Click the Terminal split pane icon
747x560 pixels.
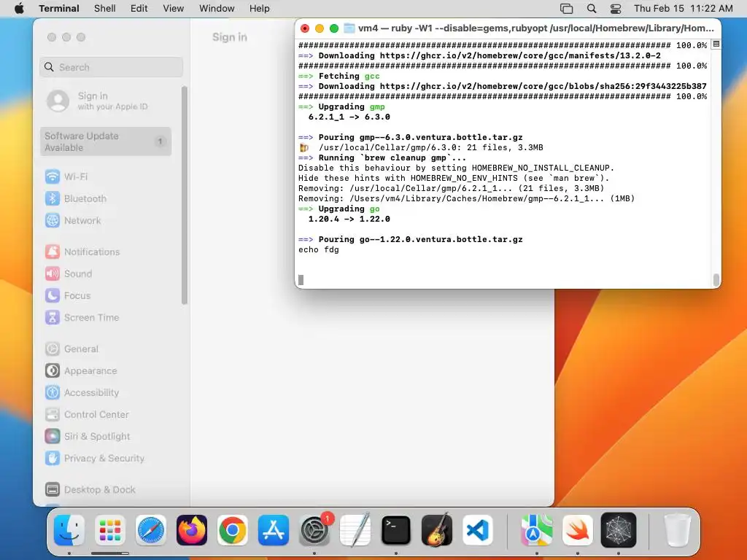coord(716,44)
